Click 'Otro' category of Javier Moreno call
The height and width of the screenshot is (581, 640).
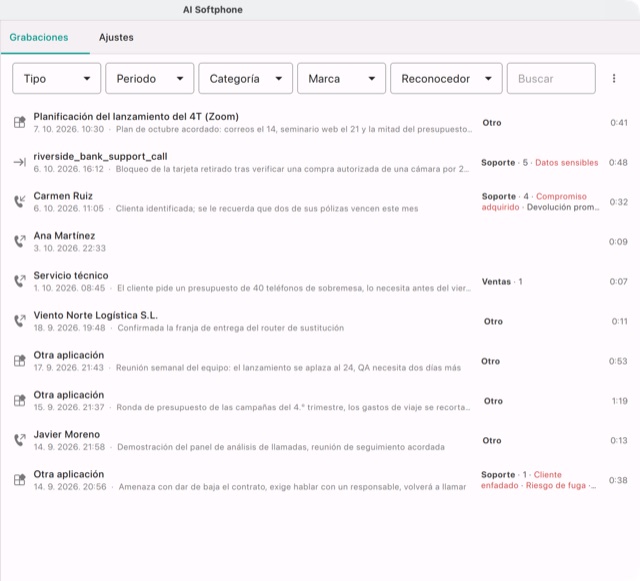click(492, 441)
